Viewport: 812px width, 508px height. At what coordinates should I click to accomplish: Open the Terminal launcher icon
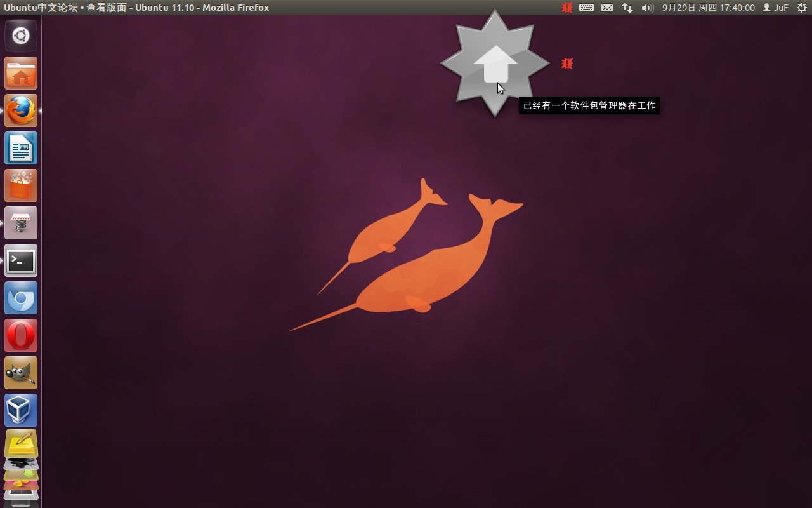point(21,260)
